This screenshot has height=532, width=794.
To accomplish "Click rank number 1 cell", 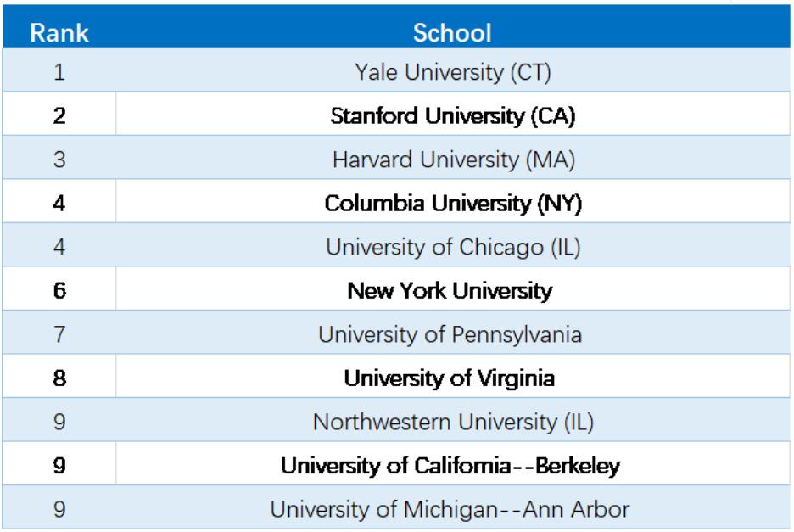I will point(59,70).
